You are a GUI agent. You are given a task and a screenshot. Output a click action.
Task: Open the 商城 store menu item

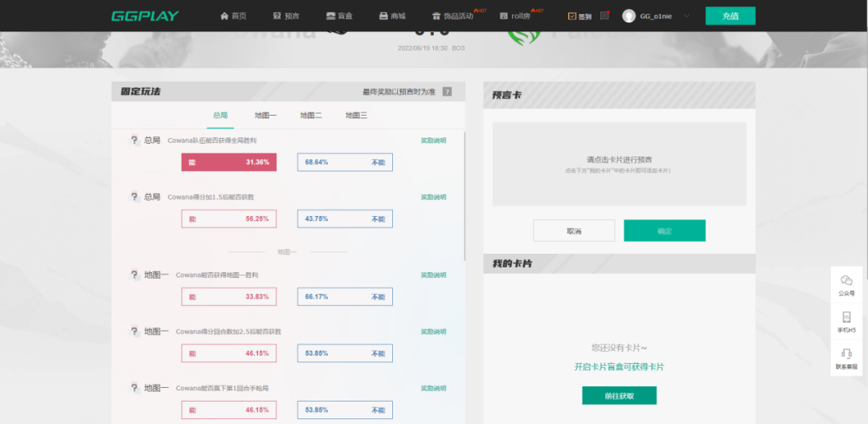tap(392, 16)
